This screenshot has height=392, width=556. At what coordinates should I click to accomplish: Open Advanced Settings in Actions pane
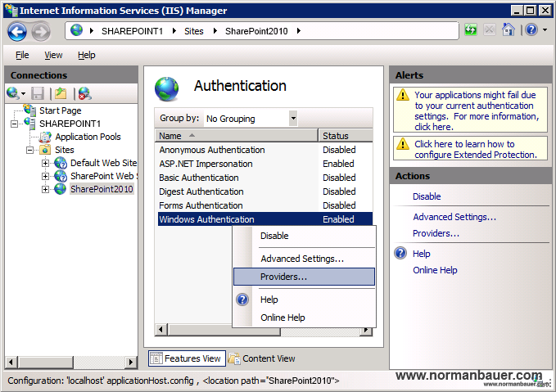pyautogui.click(x=454, y=217)
